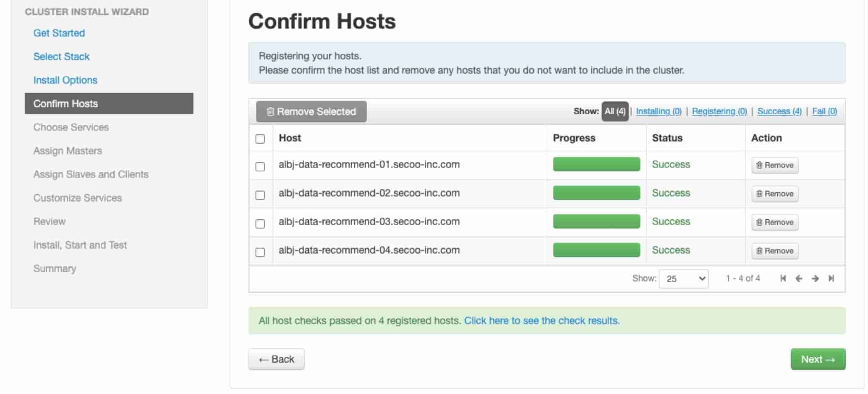The width and height of the screenshot is (868, 394).
Task: Go to the first page of hosts
Action: (x=783, y=278)
